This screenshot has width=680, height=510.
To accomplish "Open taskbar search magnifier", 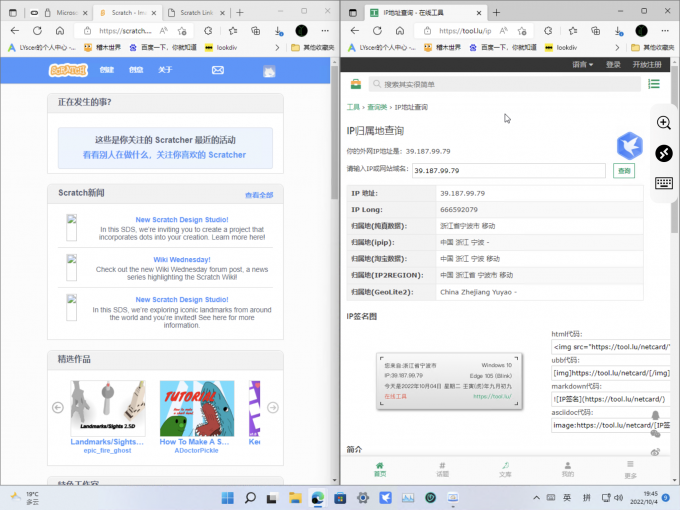I will [x=250, y=498].
